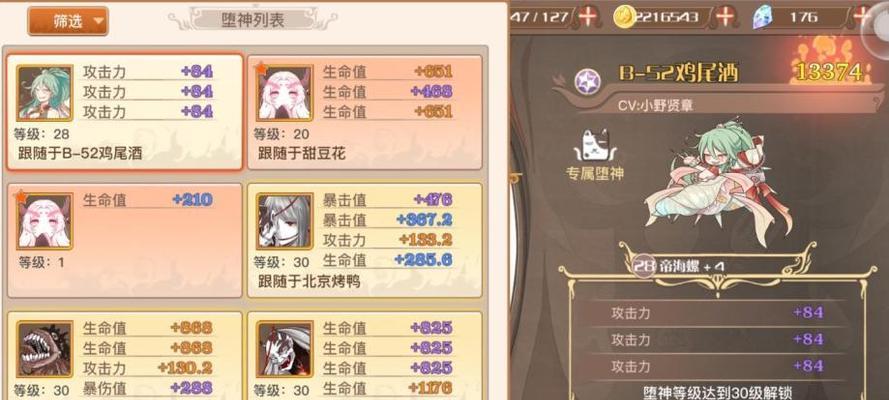Screen dimensions: 889x400
Task: Click the blue crystal currency icon
Action: point(763,17)
